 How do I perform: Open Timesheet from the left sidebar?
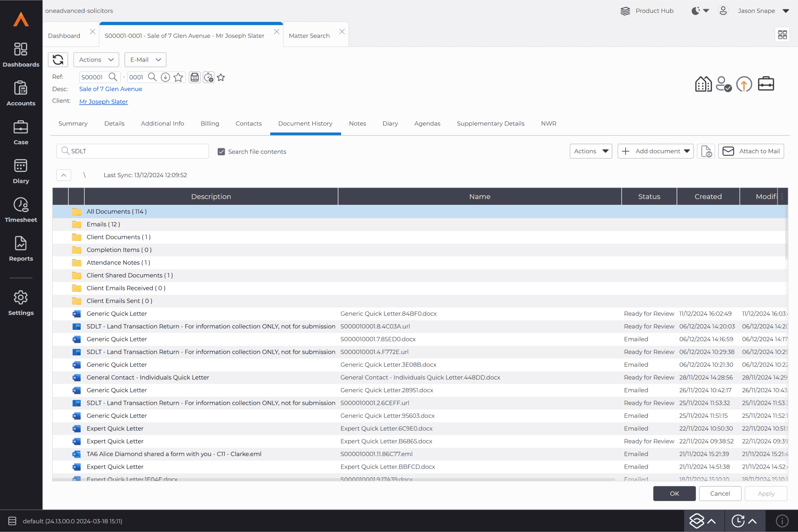pyautogui.click(x=21, y=210)
